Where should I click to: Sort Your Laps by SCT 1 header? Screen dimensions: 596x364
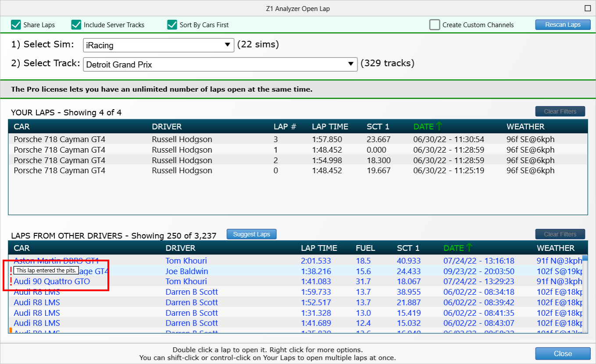[x=378, y=127]
